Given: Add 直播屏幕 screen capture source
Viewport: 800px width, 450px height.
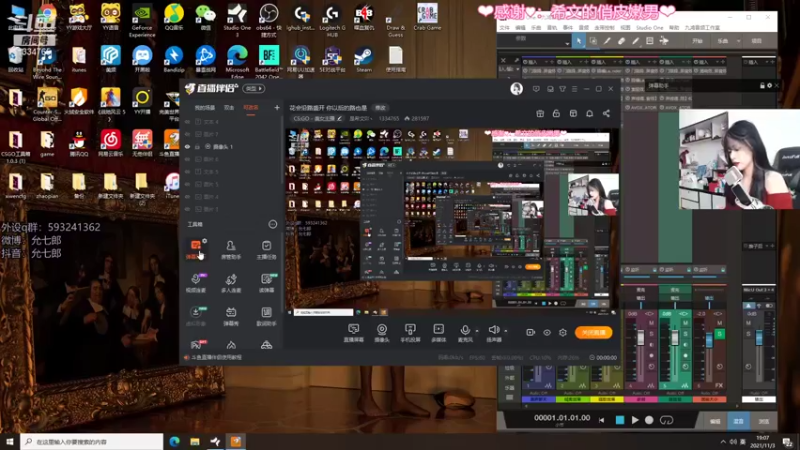Looking at the screenshot, I should tap(354, 332).
